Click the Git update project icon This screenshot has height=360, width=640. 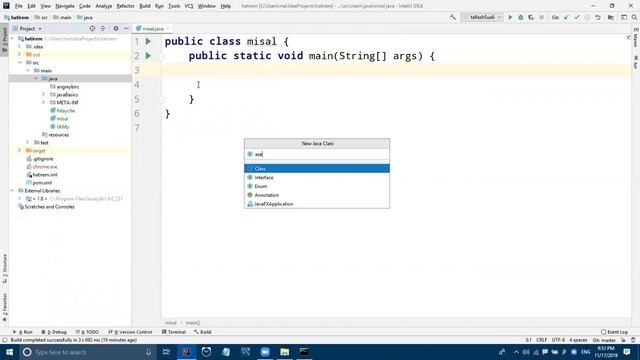[x=566, y=18]
